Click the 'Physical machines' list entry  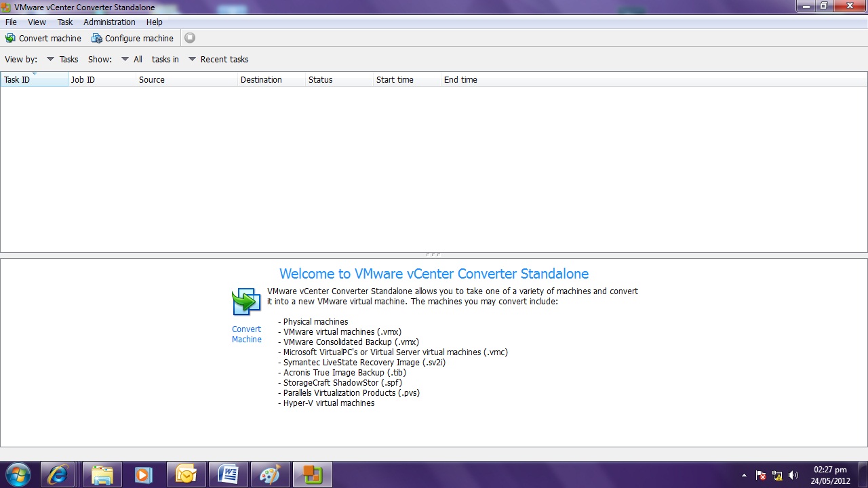[x=315, y=322]
